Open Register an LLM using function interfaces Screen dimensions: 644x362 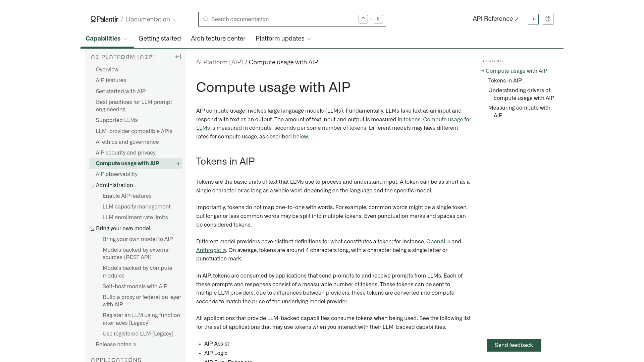click(x=141, y=319)
